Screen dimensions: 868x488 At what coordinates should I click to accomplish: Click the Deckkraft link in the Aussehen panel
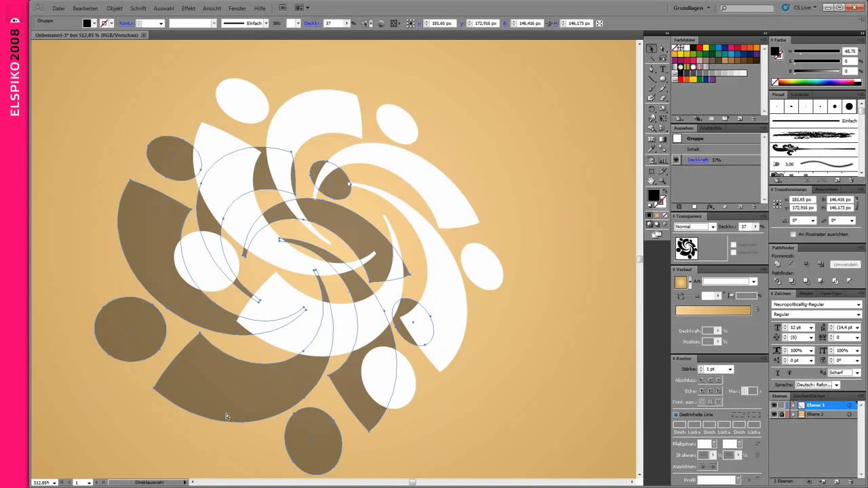coord(697,160)
